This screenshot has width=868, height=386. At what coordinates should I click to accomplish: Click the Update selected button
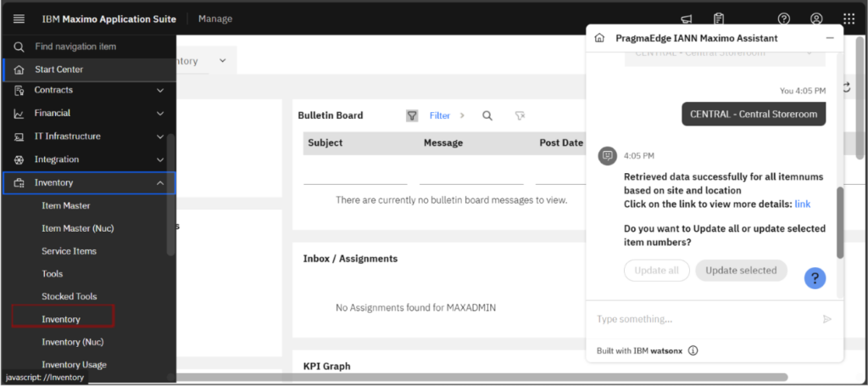click(x=741, y=271)
